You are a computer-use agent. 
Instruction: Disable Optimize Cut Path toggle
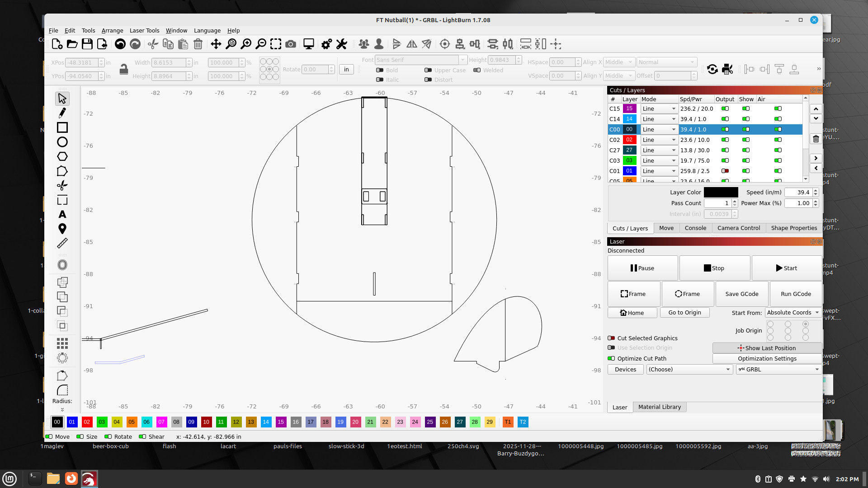(x=611, y=358)
